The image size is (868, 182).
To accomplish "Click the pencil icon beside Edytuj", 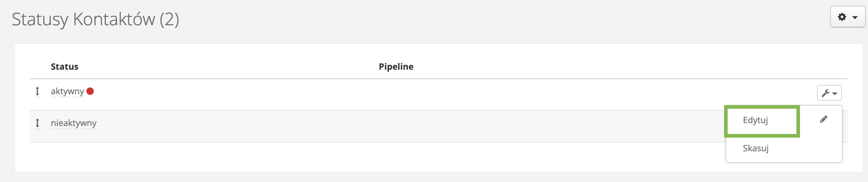I will pyautogui.click(x=824, y=119).
